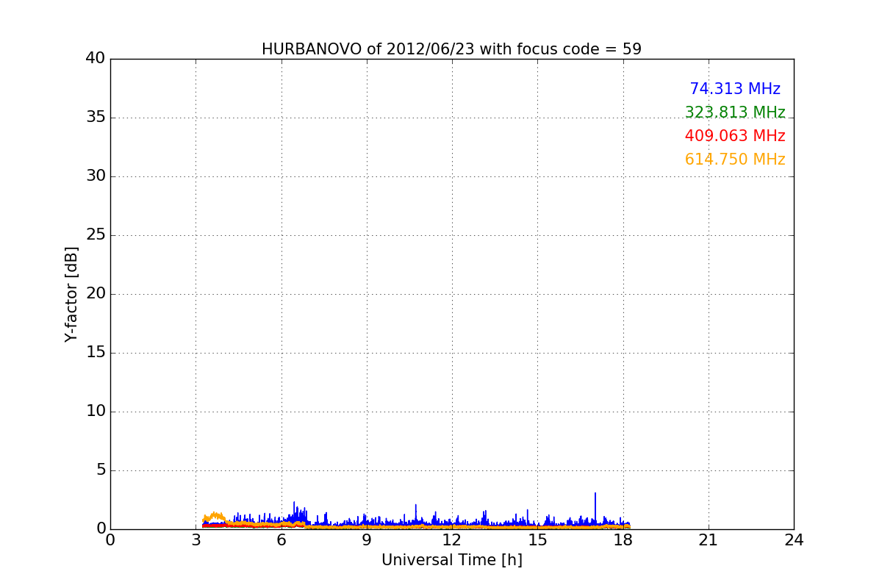This screenshot has width=882, height=588.
Task: Click y-axis tick label 35
Action: 96,118
